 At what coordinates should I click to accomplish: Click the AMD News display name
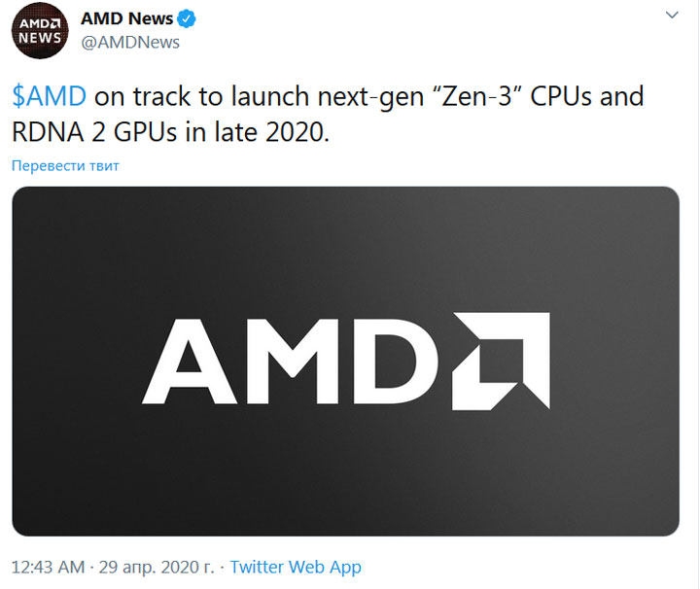pyautogui.click(x=126, y=19)
